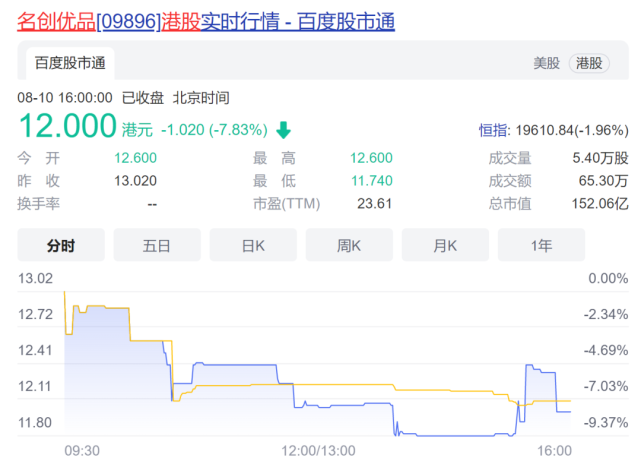
Task: Click the current price 12.000
Action: point(68,126)
